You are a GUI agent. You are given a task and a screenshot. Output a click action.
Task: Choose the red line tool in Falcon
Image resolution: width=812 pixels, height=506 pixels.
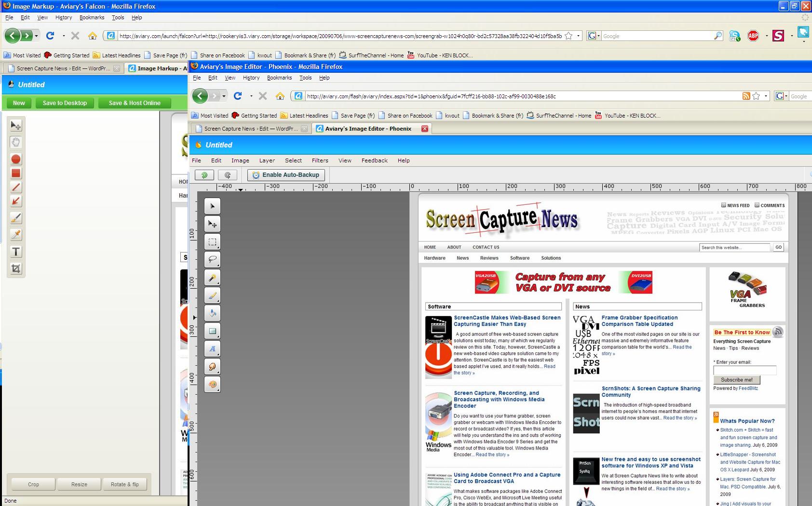point(16,187)
